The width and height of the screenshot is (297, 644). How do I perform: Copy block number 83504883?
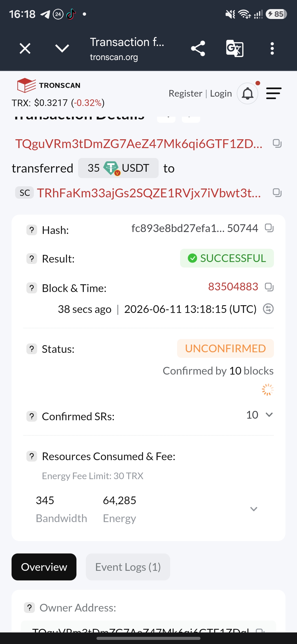click(x=269, y=287)
